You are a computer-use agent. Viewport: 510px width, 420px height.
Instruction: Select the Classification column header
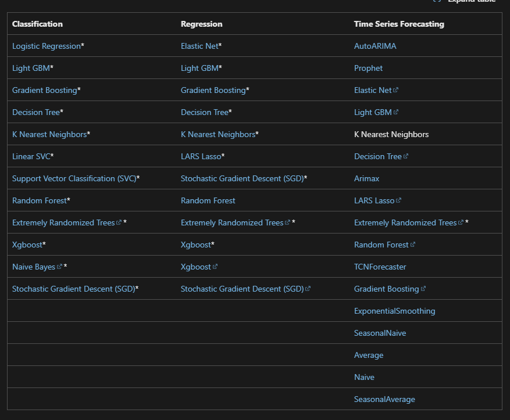pyautogui.click(x=37, y=24)
